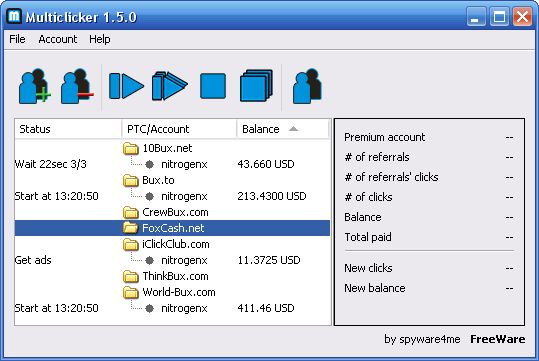Click the 43.660 USD balance value
539x361 pixels.
tap(266, 164)
